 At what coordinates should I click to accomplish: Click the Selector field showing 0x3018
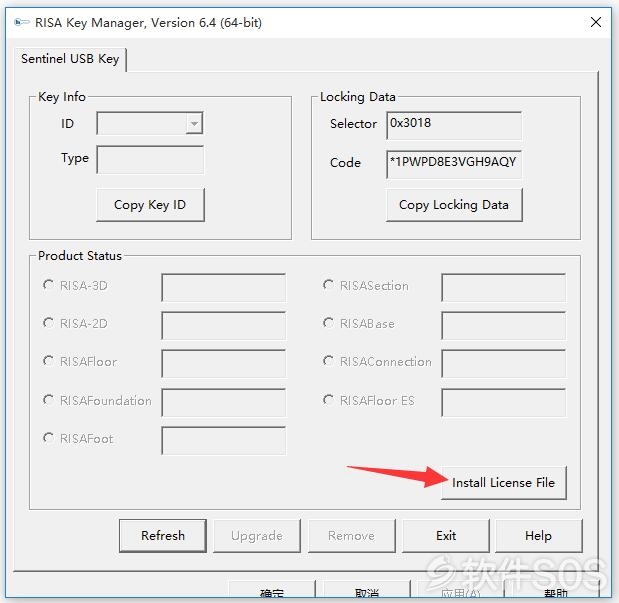click(454, 125)
